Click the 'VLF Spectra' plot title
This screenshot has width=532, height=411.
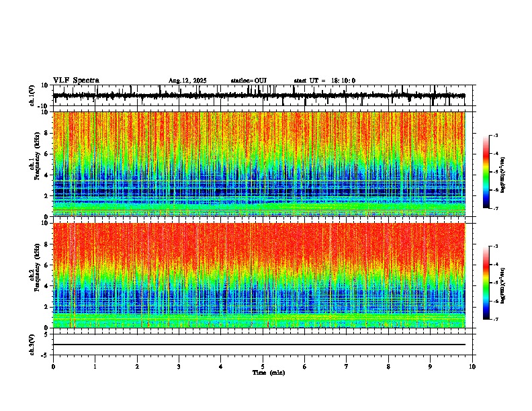click(76, 81)
